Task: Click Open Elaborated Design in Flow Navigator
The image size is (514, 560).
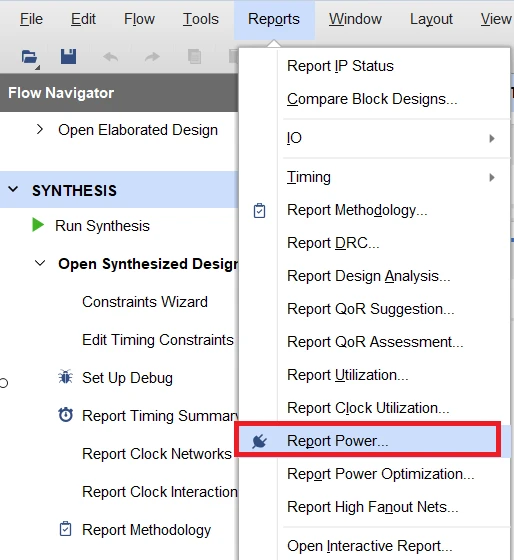Action: (x=138, y=130)
